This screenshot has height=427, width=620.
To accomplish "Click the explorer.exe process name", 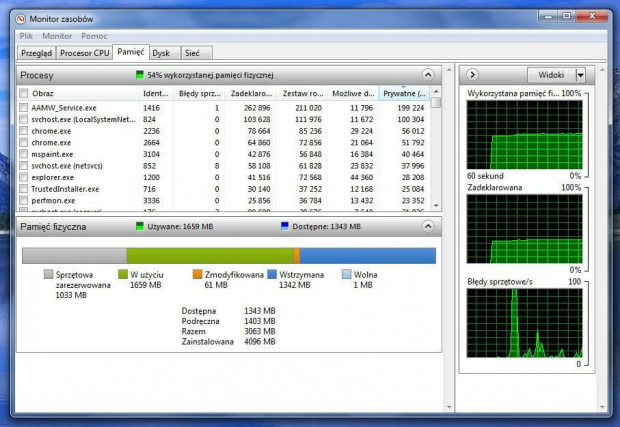I will (x=53, y=177).
